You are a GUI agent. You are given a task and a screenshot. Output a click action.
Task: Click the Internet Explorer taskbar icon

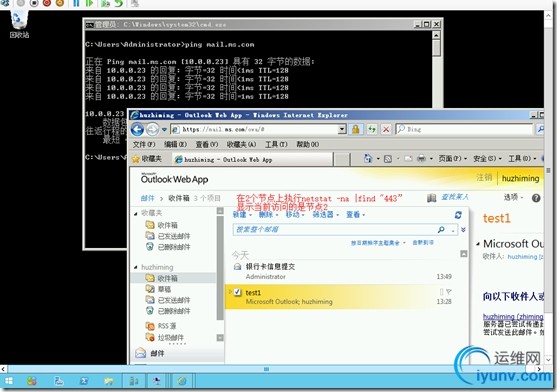182,381
